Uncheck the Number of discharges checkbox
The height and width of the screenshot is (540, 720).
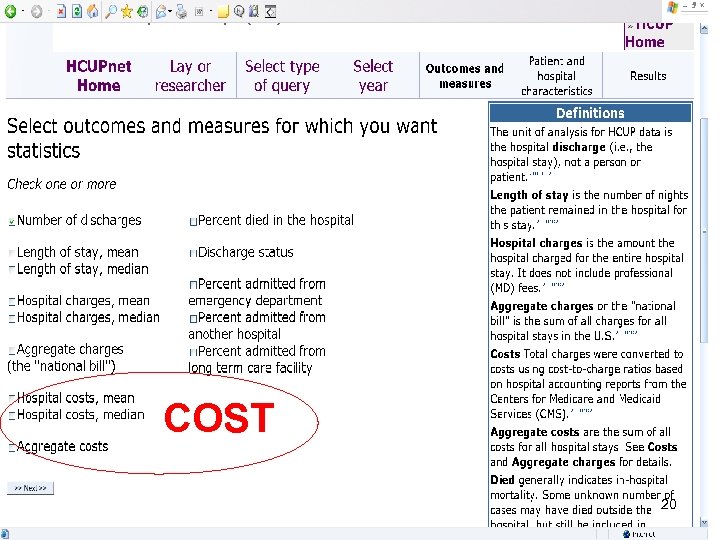[11, 222]
